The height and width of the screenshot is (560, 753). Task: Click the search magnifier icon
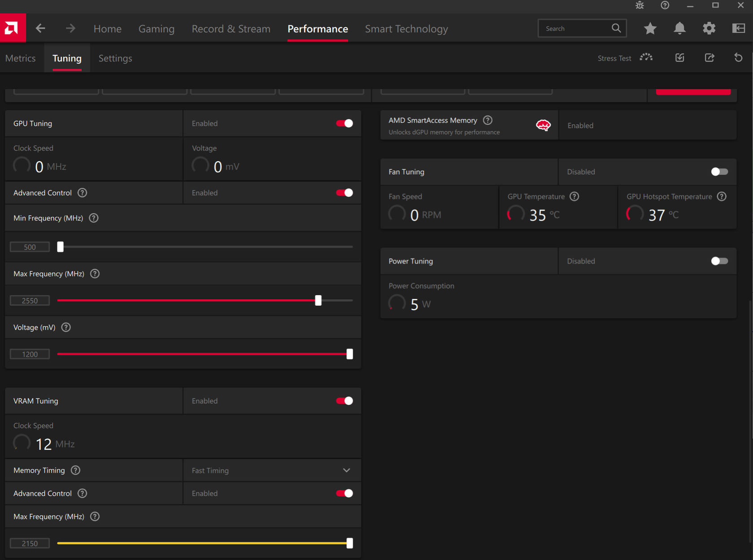(x=616, y=28)
